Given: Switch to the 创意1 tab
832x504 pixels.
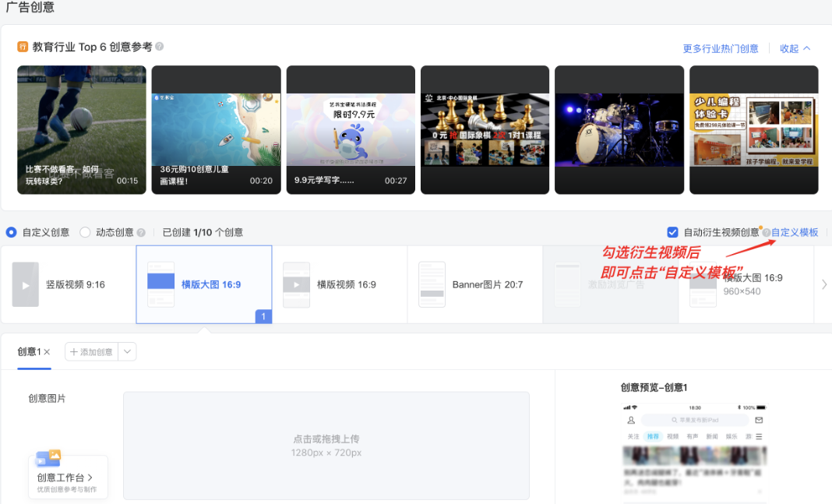Looking at the screenshot, I should (x=29, y=351).
